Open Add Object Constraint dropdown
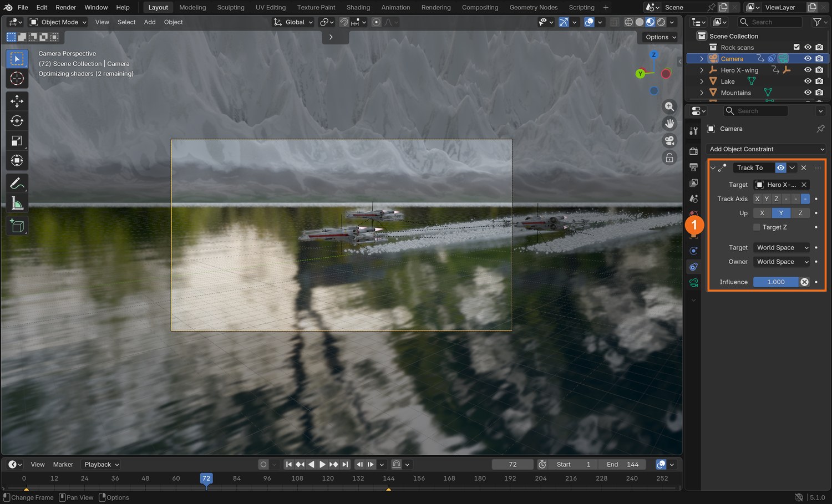Image resolution: width=832 pixels, height=504 pixels. point(767,149)
